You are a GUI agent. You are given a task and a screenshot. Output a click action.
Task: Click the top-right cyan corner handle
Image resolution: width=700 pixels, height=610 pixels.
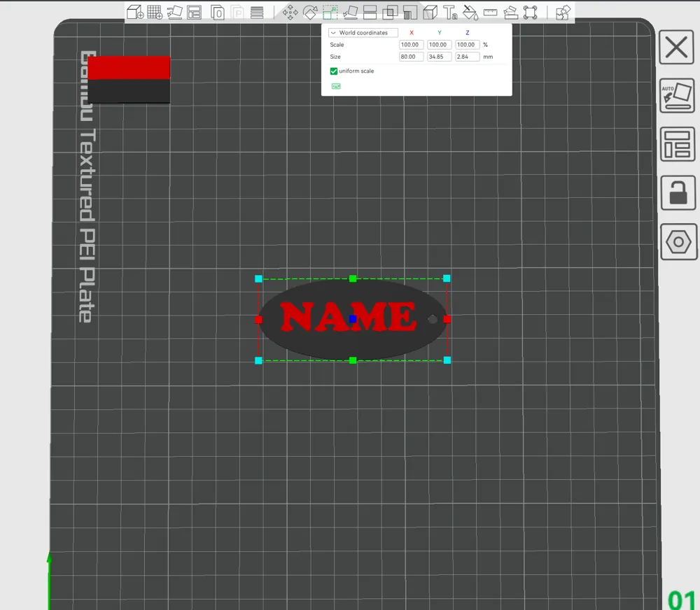447,278
